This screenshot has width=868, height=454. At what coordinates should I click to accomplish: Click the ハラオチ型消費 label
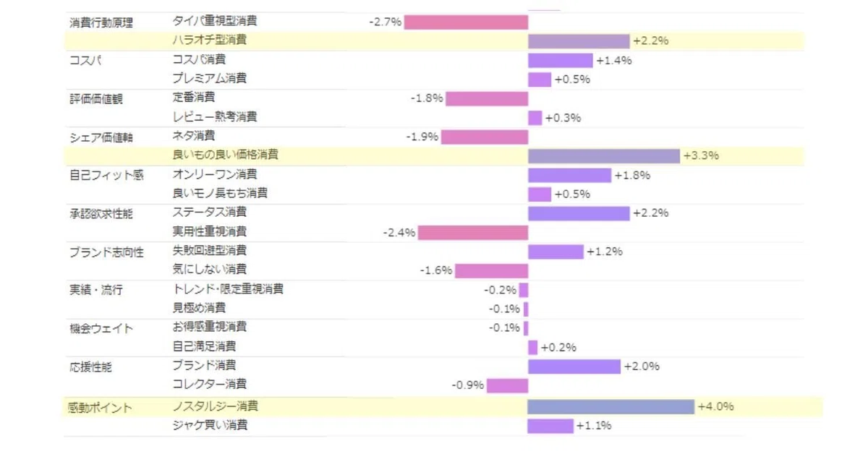coord(205,40)
